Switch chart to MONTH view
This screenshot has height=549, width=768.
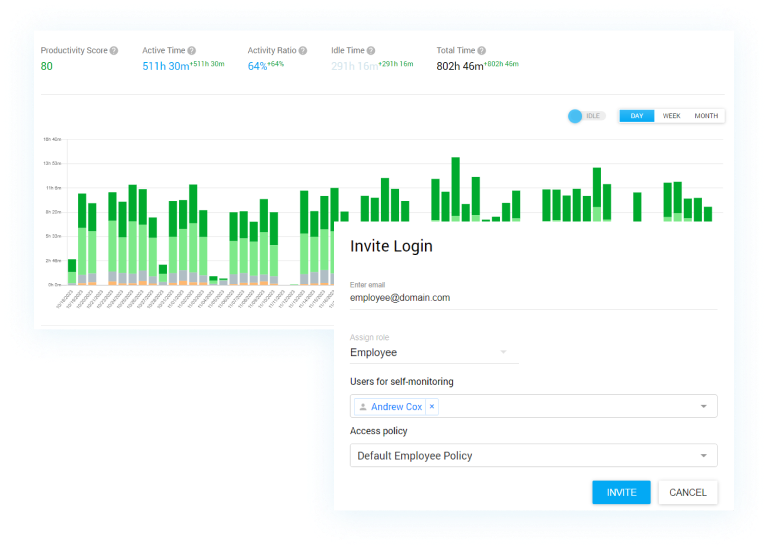click(x=706, y=116)
